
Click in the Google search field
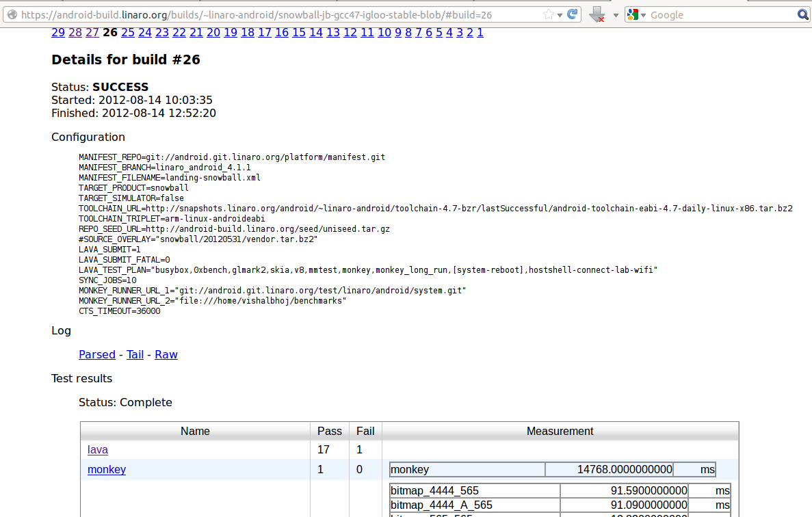click(x=718, y=14)
